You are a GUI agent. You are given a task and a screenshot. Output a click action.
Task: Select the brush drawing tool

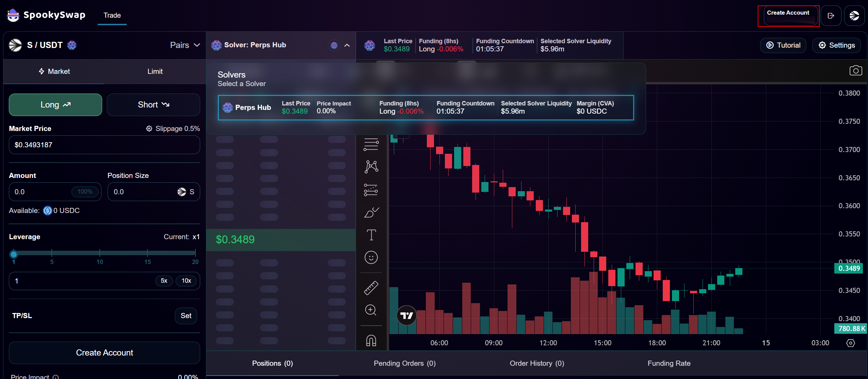[x=371, y=213]
